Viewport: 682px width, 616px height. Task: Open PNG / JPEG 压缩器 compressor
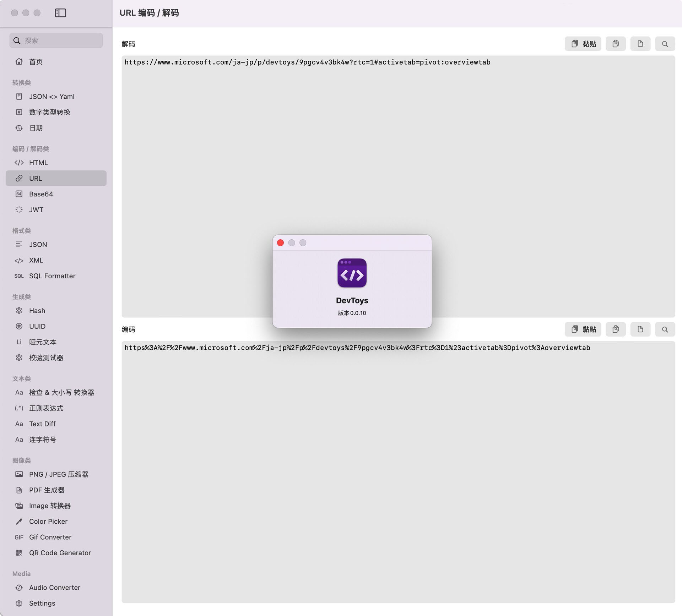coord(56,474)
